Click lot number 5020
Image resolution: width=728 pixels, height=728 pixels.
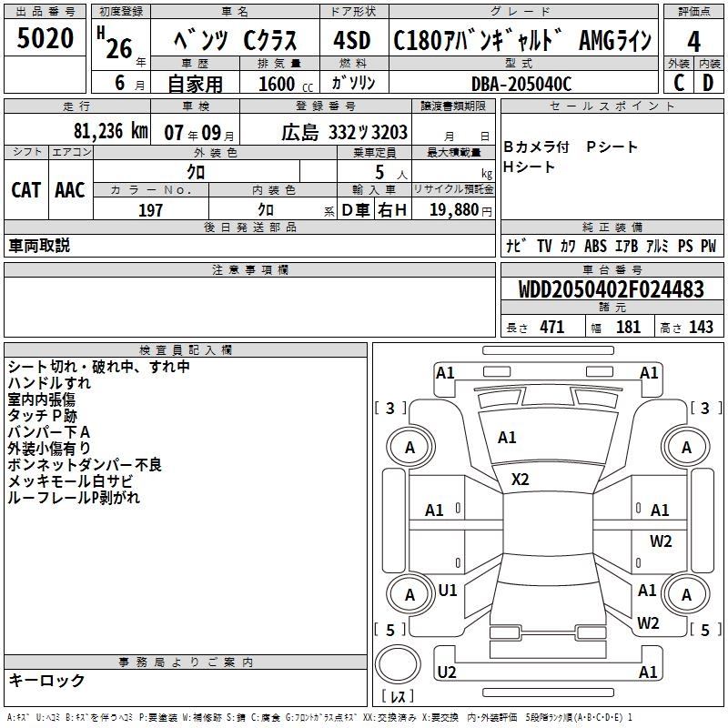click(45, 38)
